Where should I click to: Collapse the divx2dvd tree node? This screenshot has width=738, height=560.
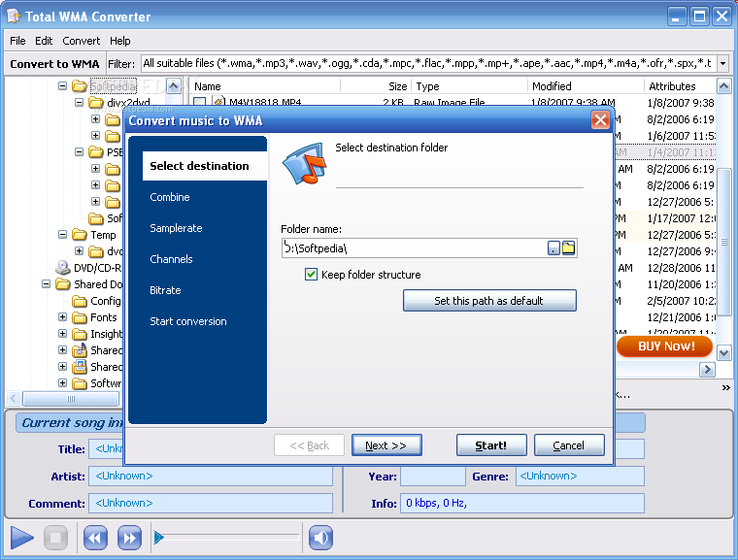pos(79,102)
